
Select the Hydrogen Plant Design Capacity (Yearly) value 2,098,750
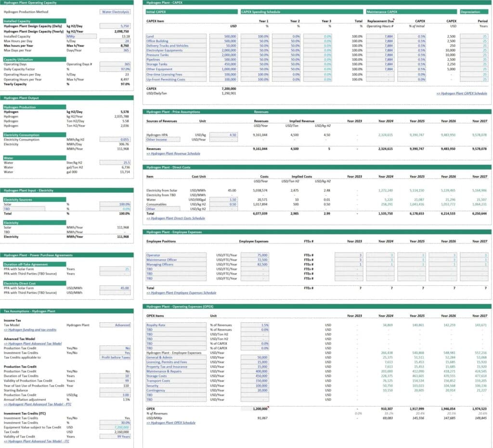point(121,31)
